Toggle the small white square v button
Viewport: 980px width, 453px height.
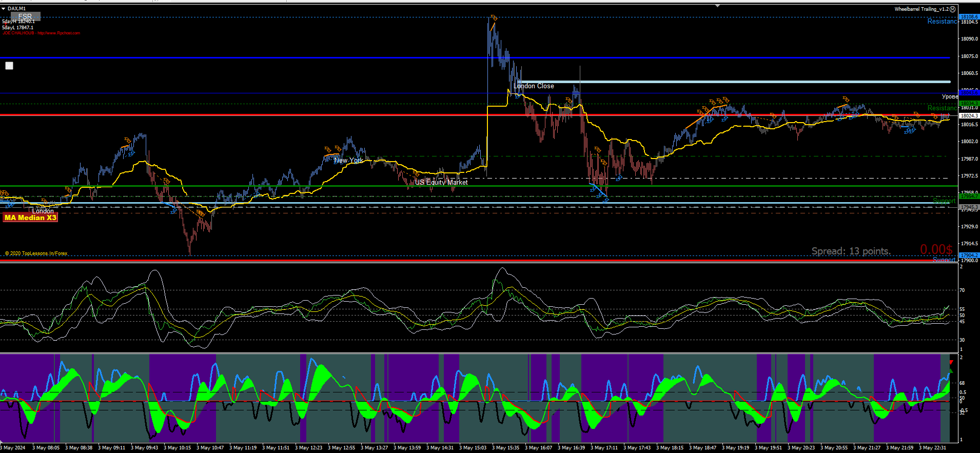9,66
